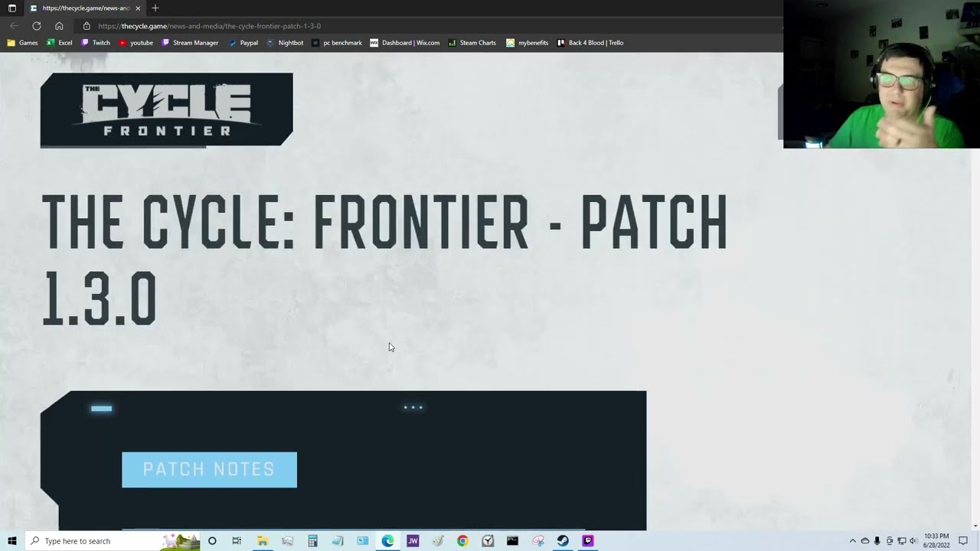This screenshot has width=980, height=551.
Task: Click the network tray icon
Action: [901, 541]
